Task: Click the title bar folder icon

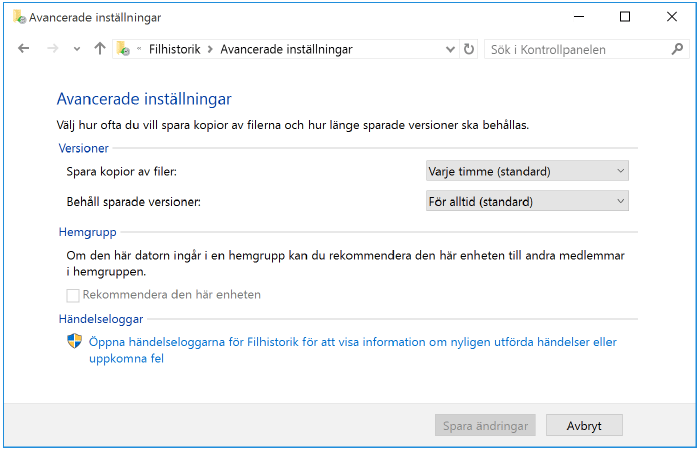Action: 18,17
